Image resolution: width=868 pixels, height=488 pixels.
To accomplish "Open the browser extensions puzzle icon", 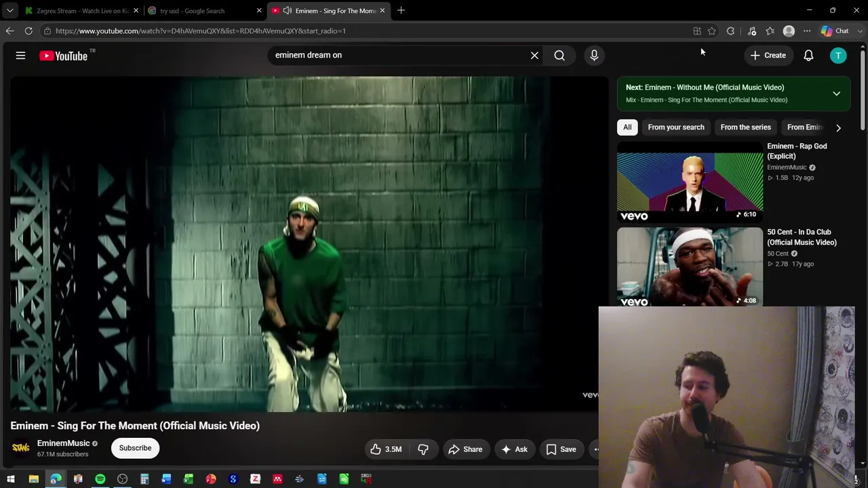I will [730, 30].
